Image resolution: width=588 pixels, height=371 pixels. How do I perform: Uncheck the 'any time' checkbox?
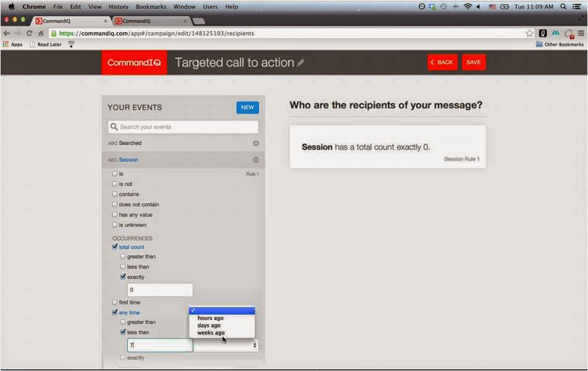point(114,312)
